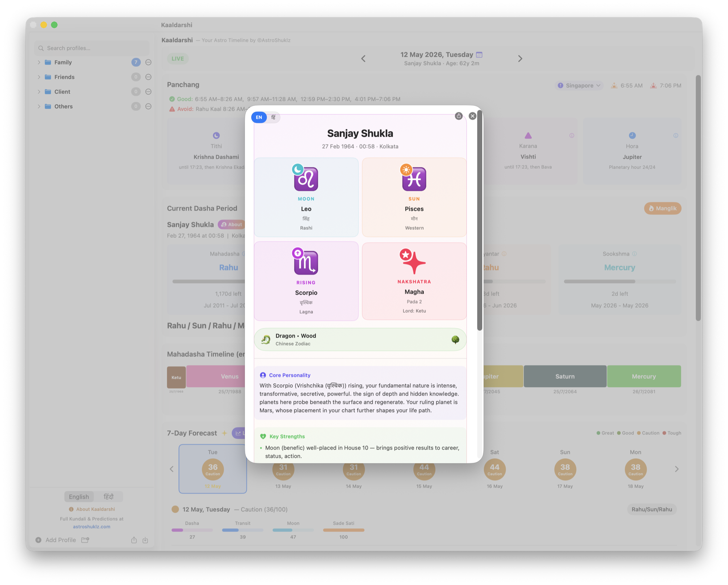The width and height of the screenshot is (728, 585).
Task: Select Tue 12 May forecast day
Action: (x=213, y=469)
